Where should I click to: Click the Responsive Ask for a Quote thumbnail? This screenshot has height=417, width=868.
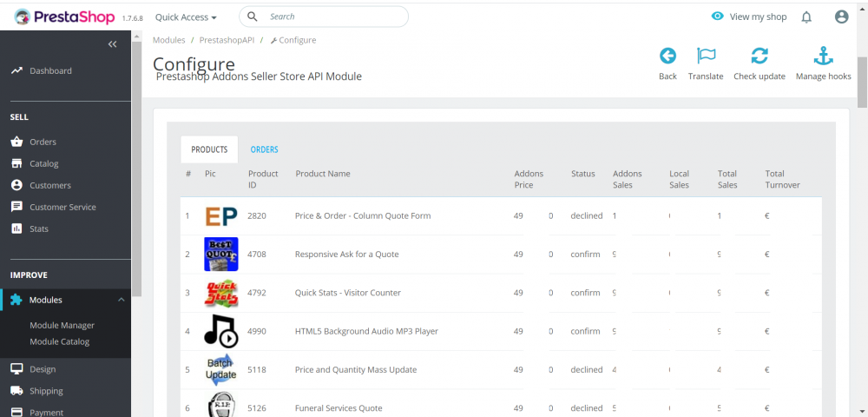tap(220, 255)
